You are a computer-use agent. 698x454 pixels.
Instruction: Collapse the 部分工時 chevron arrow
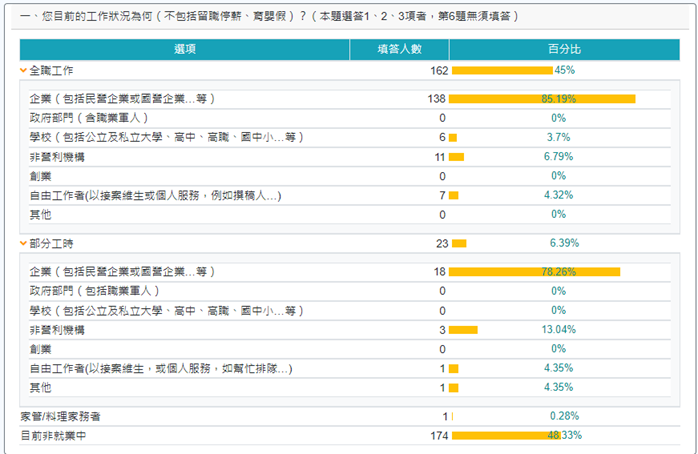coord(23,244)
